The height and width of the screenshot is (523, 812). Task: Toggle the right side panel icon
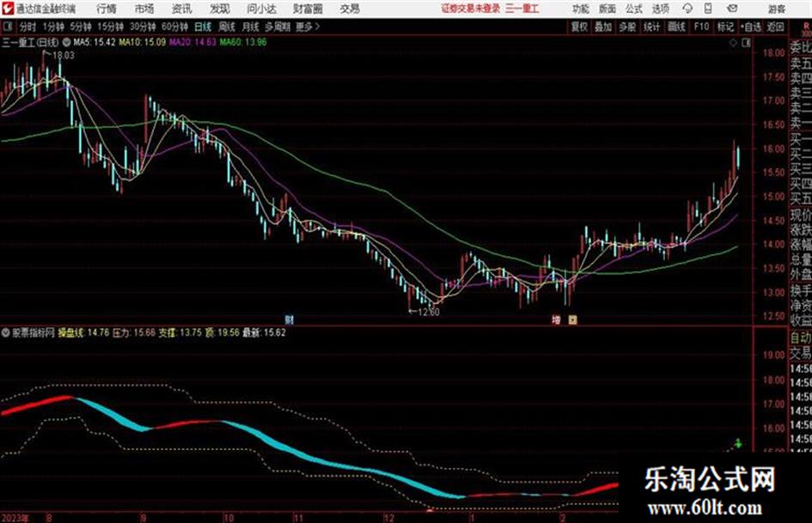pos(746,43)
